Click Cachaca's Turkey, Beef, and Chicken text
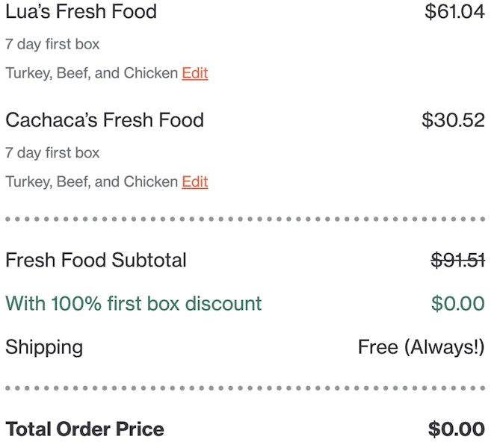This screenshot has width=494, height=448. pyautogui.click(x=91, y=181)
